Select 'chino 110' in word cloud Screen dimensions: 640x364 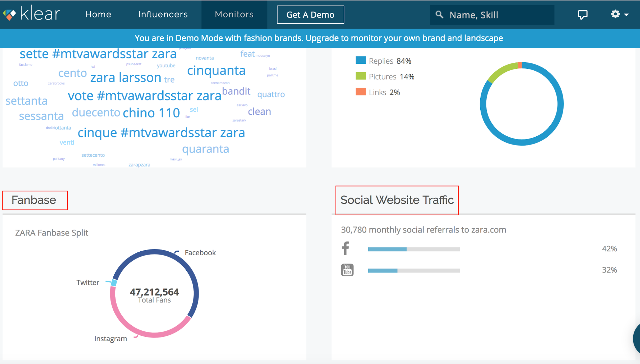pyautogui.click(x=151, y=113)
